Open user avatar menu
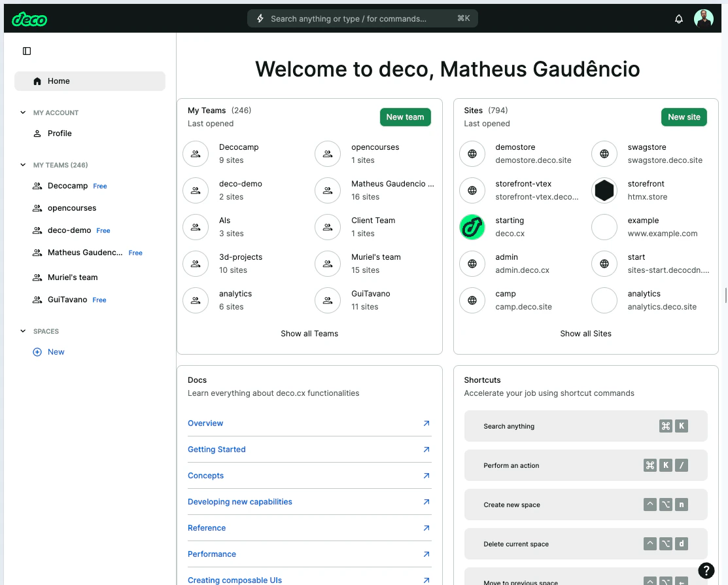The height and width of the screenshot is (585, 728). coord(703,18)
